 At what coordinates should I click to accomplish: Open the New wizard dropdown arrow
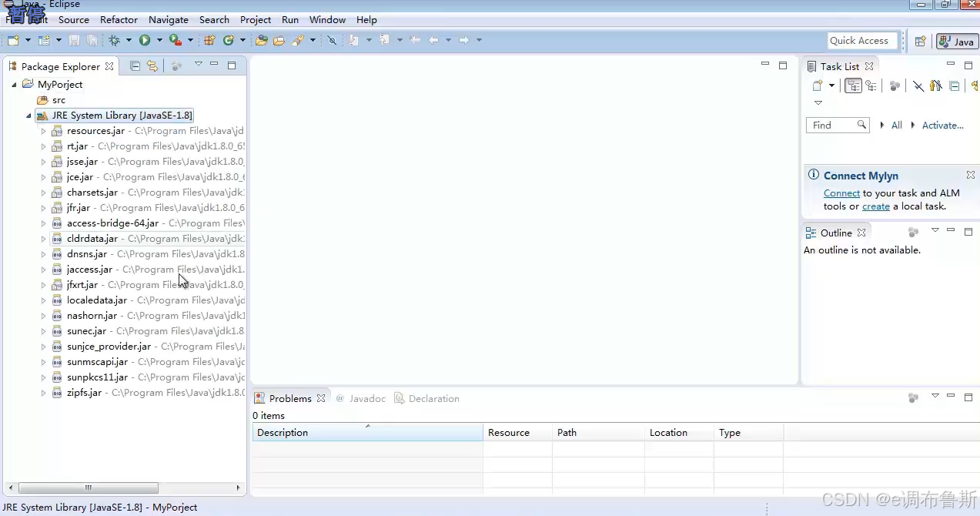pyautogui.click(x=28, y=40)
